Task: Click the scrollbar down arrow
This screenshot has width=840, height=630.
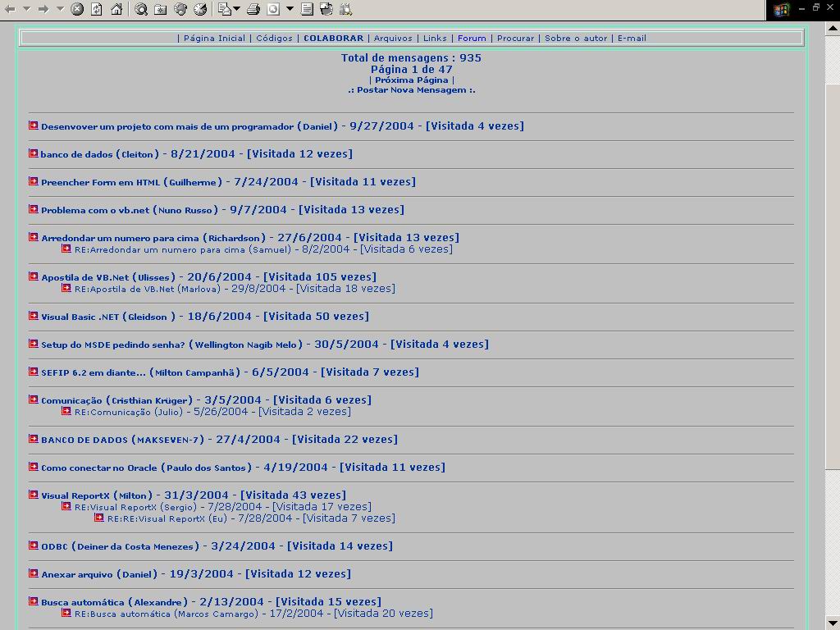Action: 833,623
